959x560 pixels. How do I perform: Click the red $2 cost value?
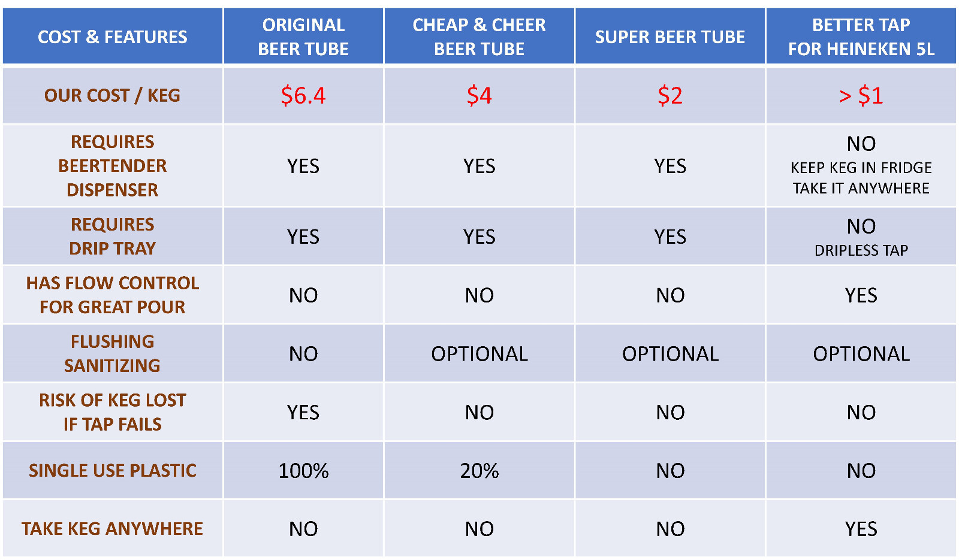pyautogui.click(x=670, y=95)
